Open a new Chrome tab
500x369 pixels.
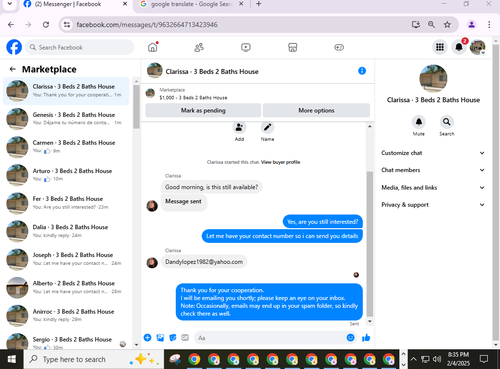(x=259, y=4)
